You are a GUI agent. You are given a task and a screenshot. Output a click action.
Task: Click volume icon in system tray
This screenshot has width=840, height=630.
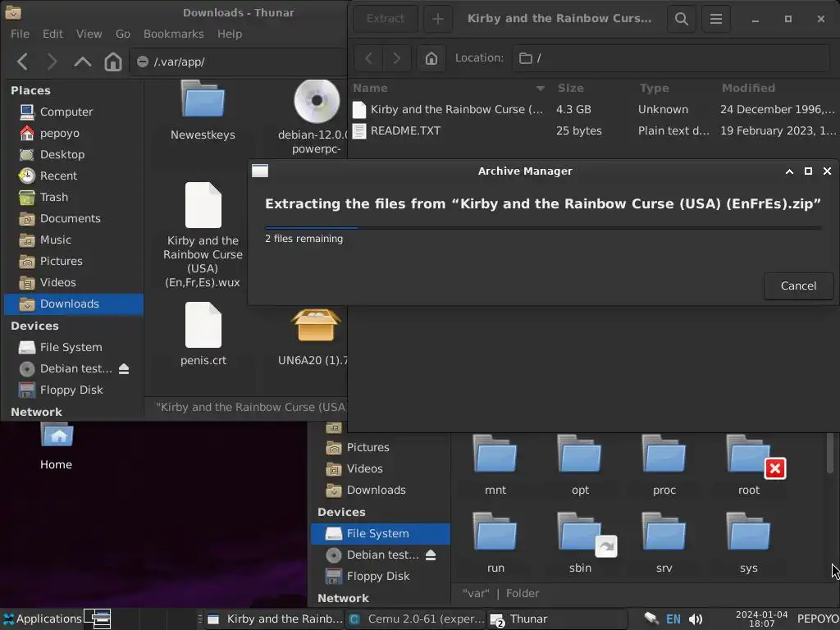coord(696,619)
